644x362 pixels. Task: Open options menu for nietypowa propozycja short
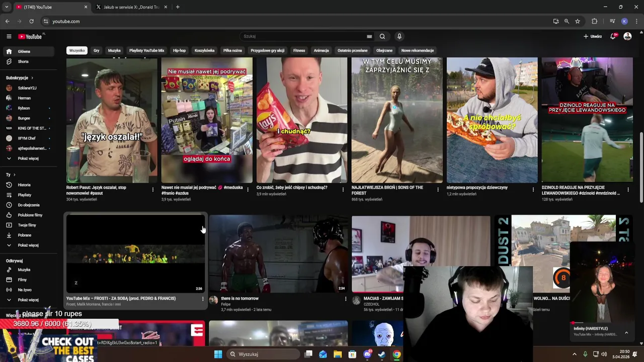click(x=533, y=190)
